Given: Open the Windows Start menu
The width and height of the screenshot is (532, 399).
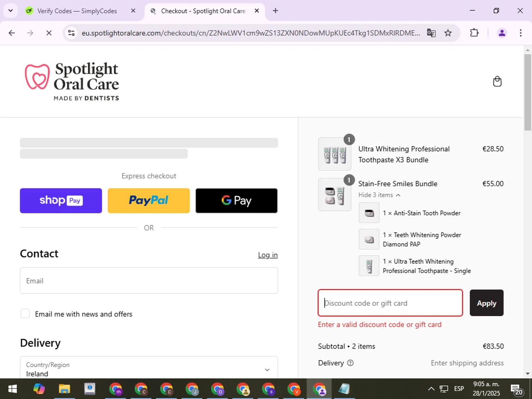Looking at the screenshot, I should point(12,389).
